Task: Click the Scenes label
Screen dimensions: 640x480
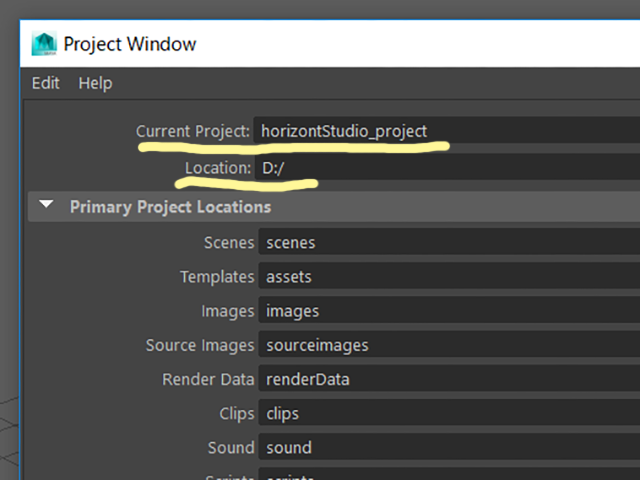Action: 229,242
